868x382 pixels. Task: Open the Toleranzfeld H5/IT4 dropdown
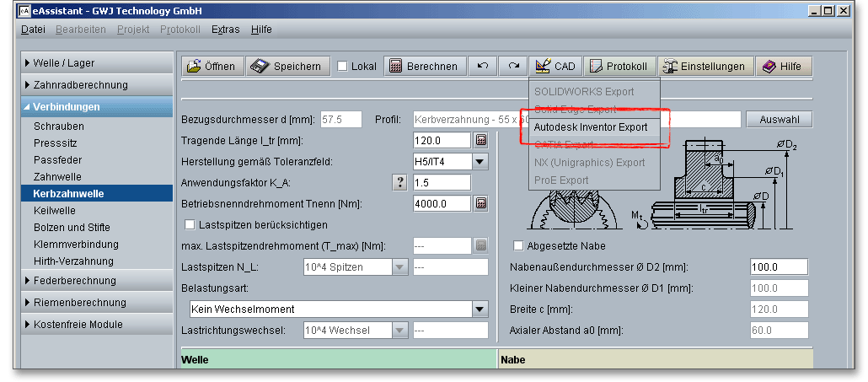click(479, 161)
